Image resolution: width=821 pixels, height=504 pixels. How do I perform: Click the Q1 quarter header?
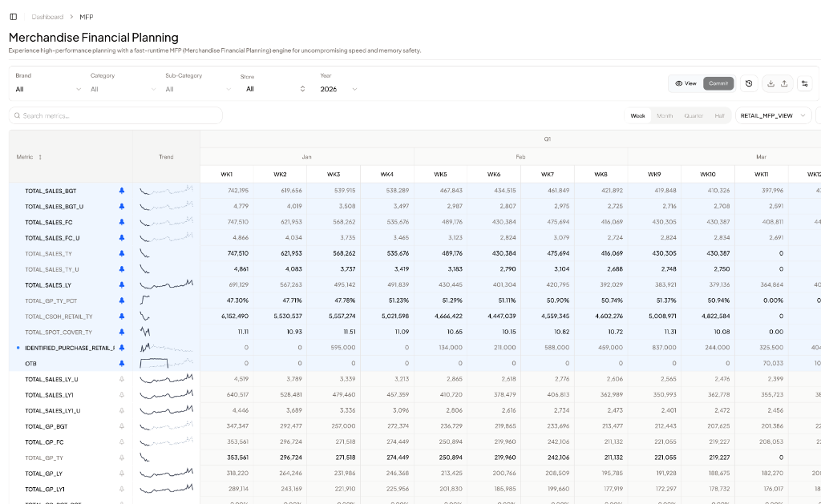(x=547, y=139)
